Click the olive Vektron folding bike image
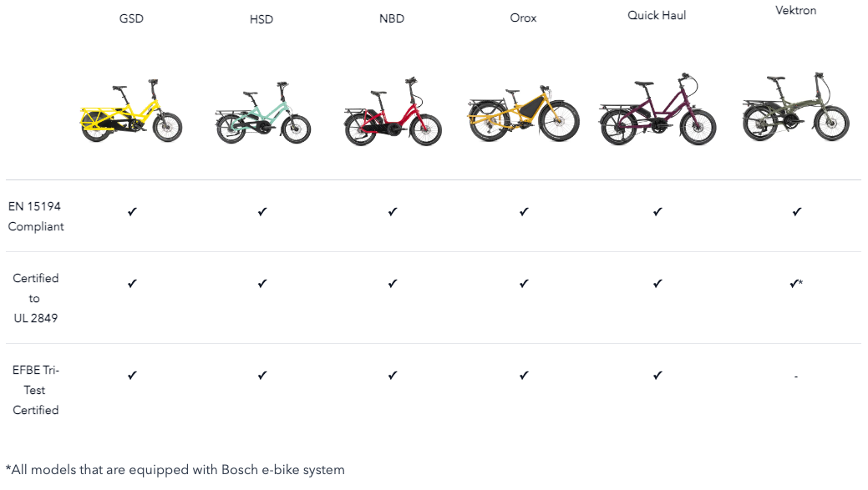Viewport: 868px width, 490px height. point(795,108)
